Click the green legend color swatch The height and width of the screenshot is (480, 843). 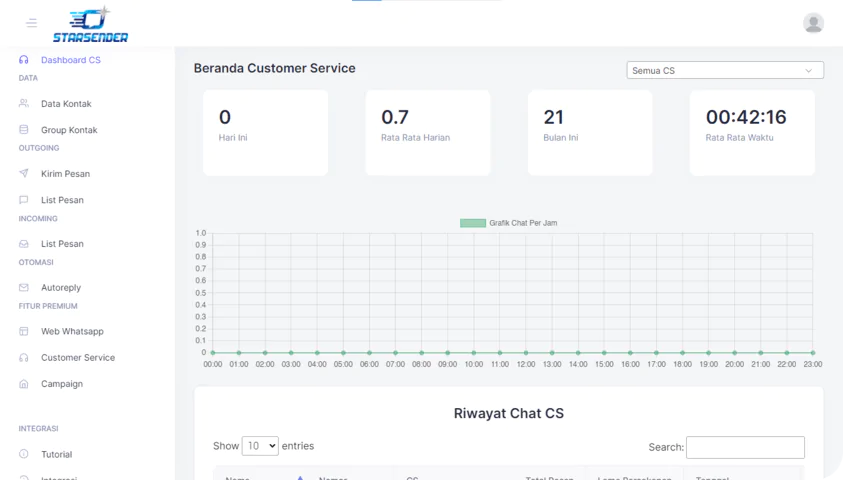point(472,223)
